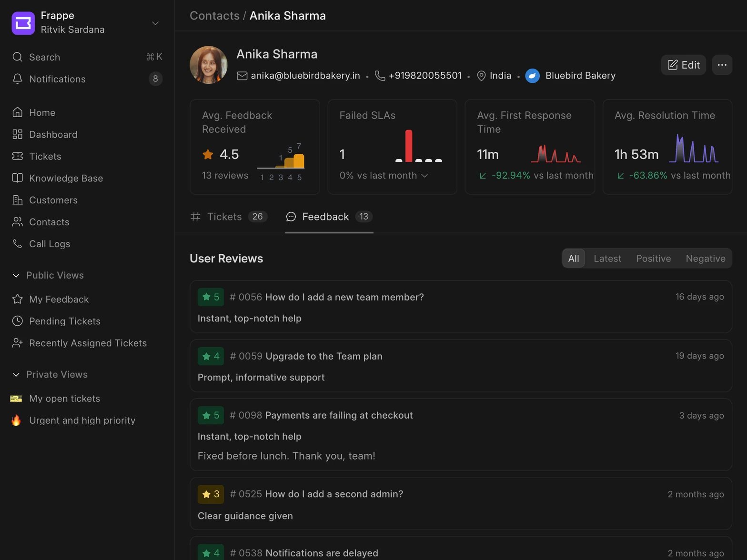Open Customers from sidebar label
Screen dimensions: 747x560
[53, 200]
